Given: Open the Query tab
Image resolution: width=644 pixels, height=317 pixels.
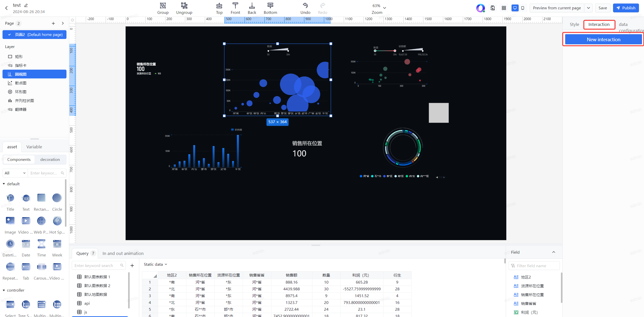Looking at the screenshot, I should pos(84,253).
